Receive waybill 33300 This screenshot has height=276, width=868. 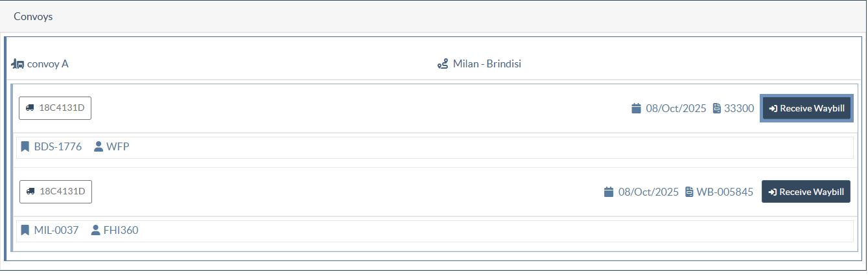806,108
